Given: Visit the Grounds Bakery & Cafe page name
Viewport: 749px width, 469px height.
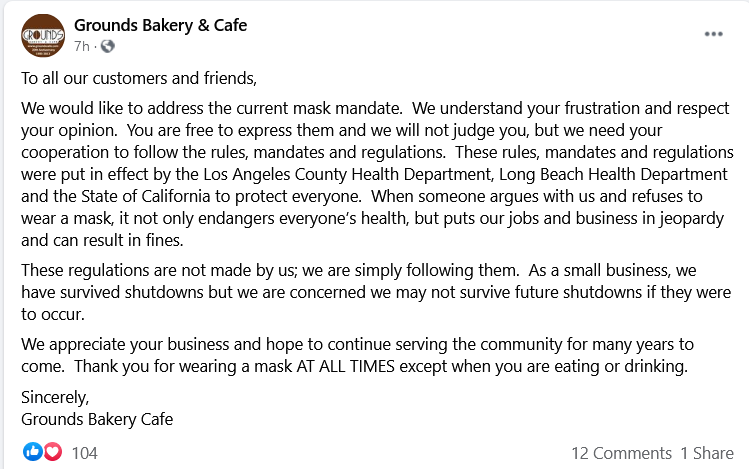Looking at the screenshot, I should click(x=160, y=25).
